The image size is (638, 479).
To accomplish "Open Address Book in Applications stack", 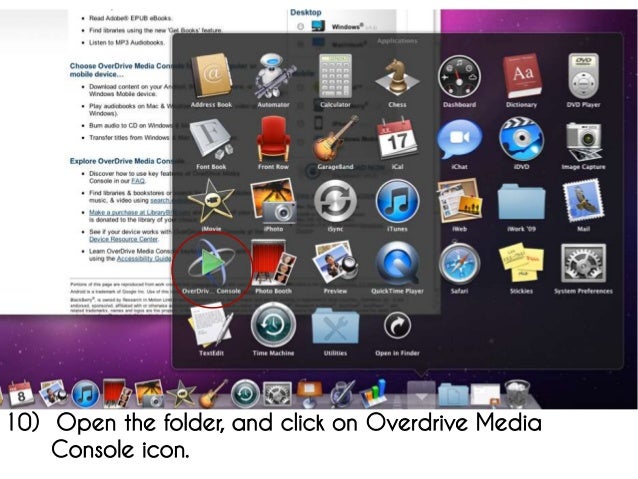I will tap(211, 76).
